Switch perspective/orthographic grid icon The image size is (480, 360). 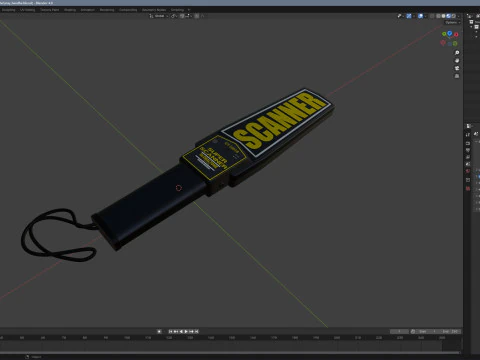click(x=457, y=76)
